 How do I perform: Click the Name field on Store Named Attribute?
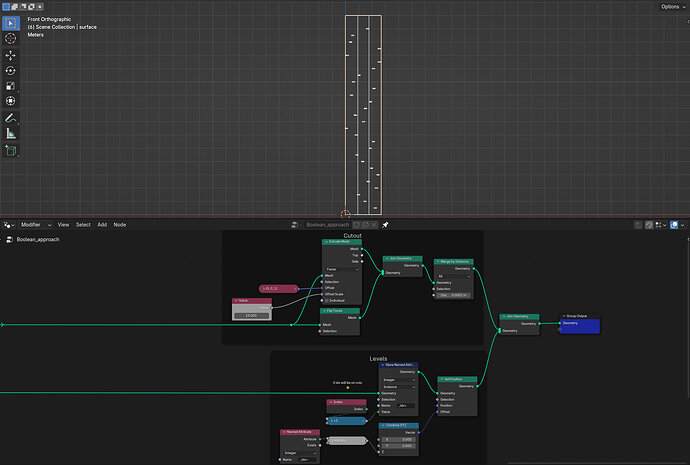pyautogui.click(x=405, y=406)
